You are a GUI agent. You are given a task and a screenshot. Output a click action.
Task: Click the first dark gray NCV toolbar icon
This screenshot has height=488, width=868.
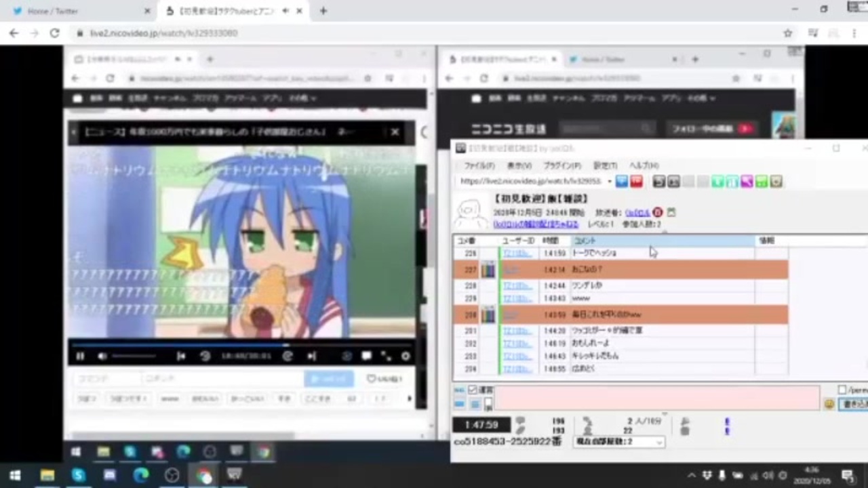[658, 182]
